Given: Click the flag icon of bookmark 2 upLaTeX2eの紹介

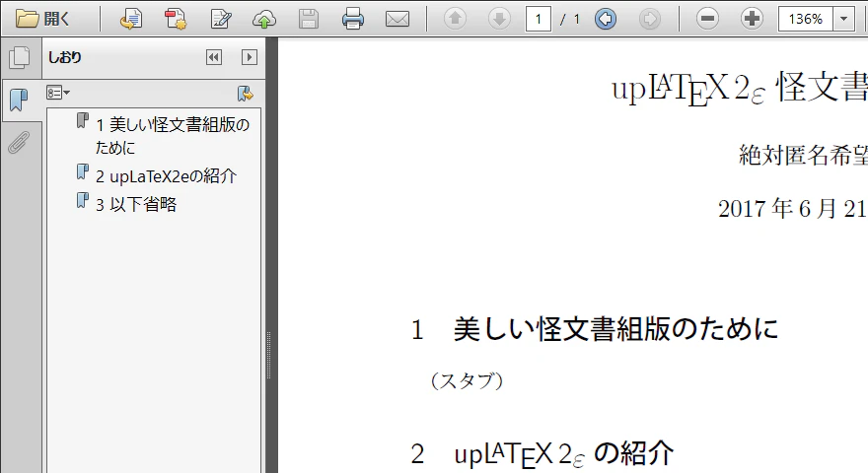Looking at the screenshot, I should click(x=83, y=171).
